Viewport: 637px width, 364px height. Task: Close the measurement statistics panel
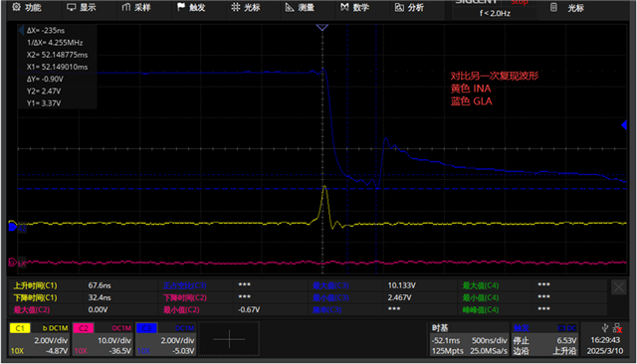pos(619,287)
